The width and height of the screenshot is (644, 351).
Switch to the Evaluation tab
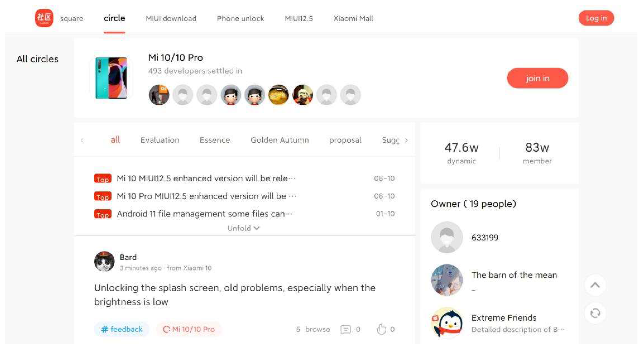(160, 140)
